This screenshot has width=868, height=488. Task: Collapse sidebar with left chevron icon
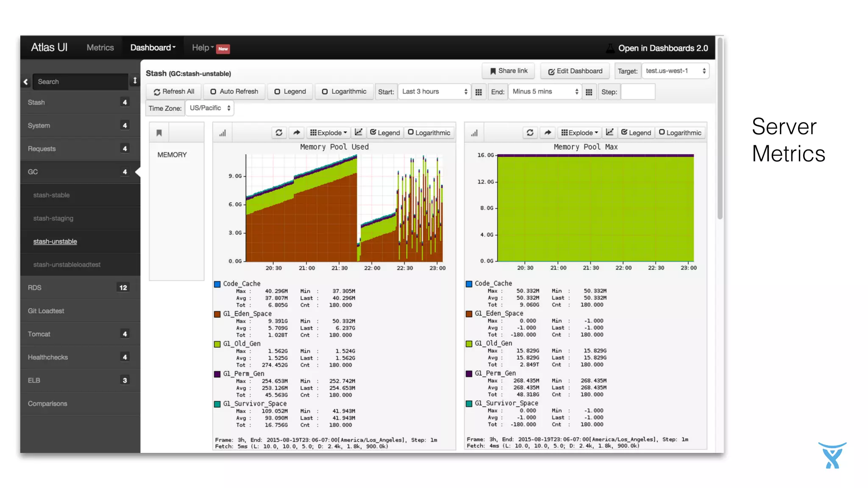click(26, 82)
